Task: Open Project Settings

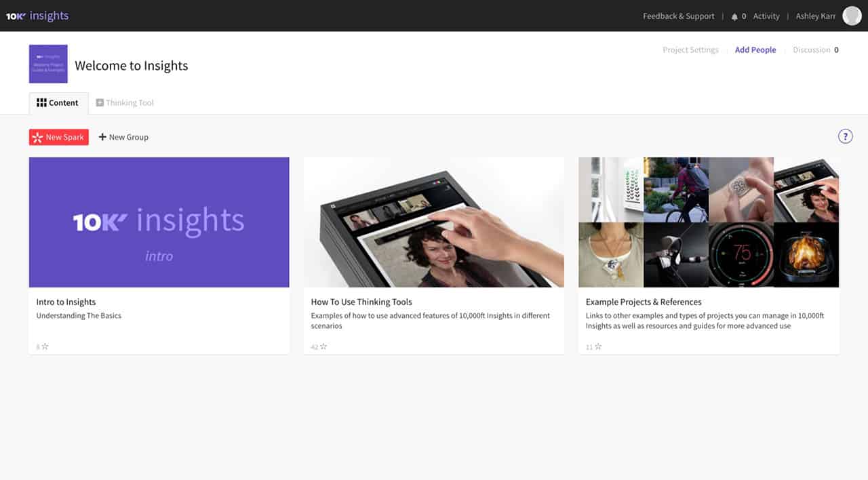Action: click(690, 49)
